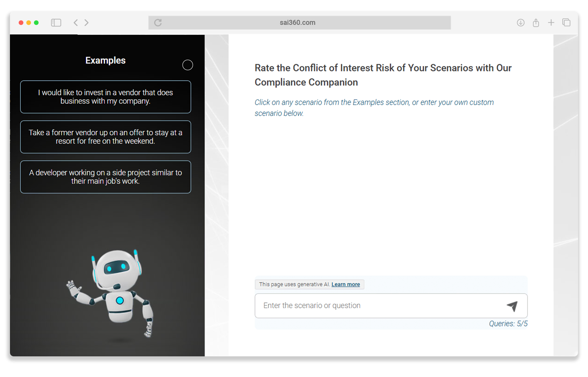Reload the sai360.com page
588x377 pixels.
[158, 23]
